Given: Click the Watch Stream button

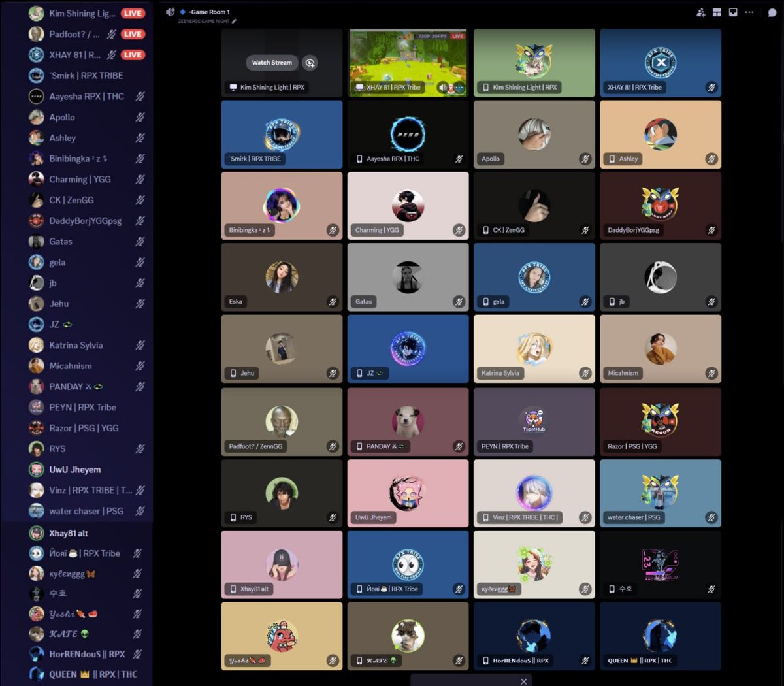Looking at the screenshot, I should 272,63.
